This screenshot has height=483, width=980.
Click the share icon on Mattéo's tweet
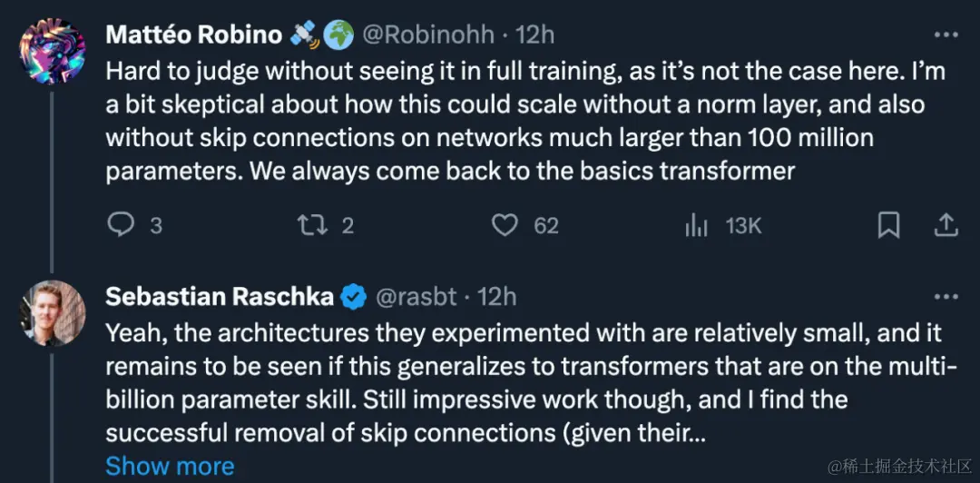click(945, 224)
